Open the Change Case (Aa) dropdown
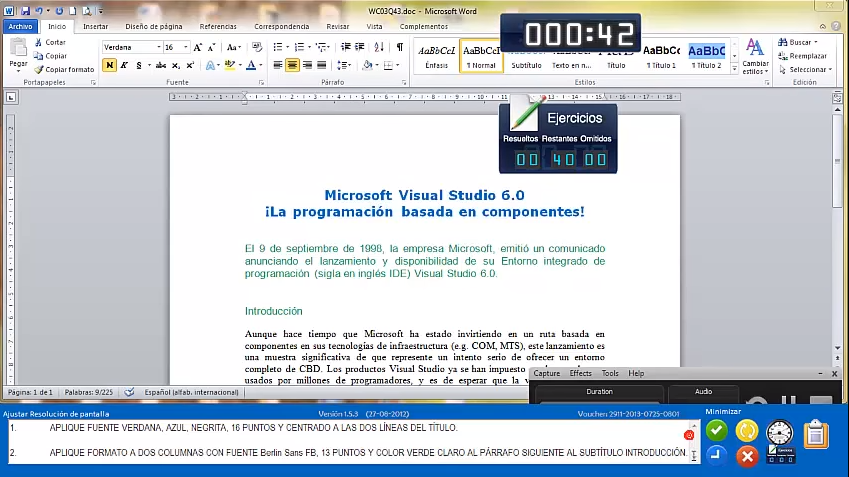Viewport: 849px width, 477px height. pyautogui.click(x=233, y=48)
